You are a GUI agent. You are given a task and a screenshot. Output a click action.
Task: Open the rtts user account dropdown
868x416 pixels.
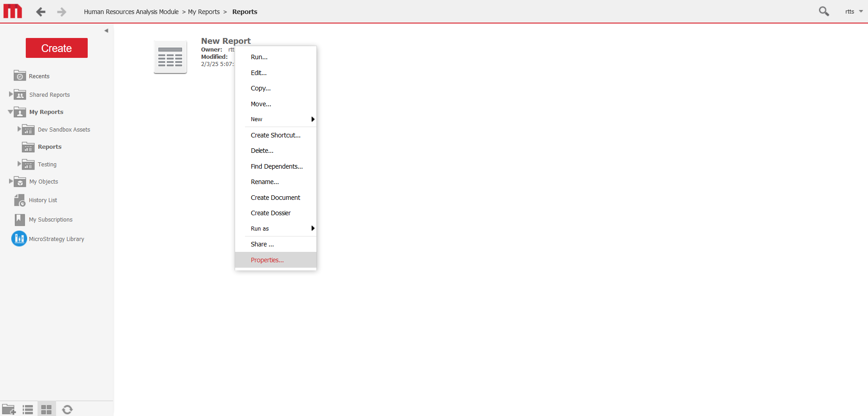pos(854,11)
